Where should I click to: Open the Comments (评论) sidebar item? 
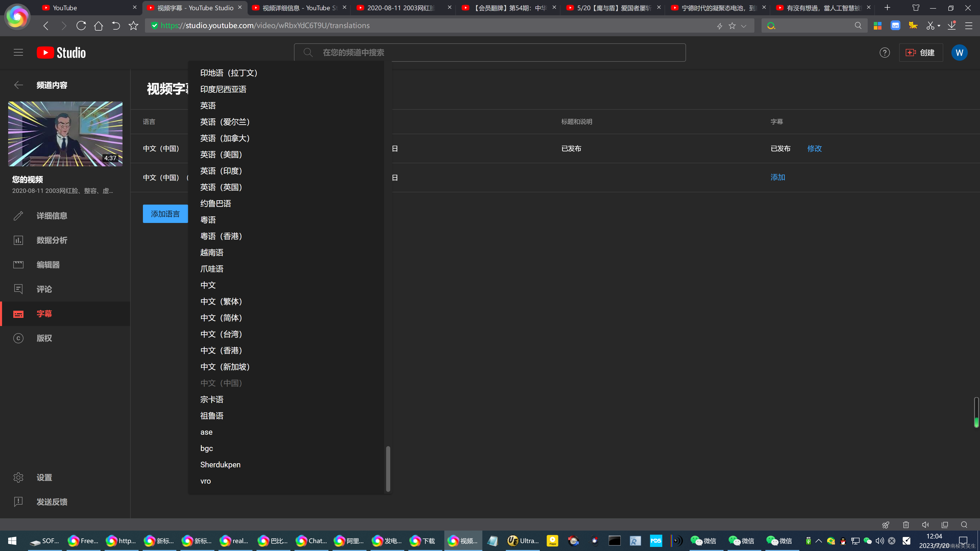point(44,289)
